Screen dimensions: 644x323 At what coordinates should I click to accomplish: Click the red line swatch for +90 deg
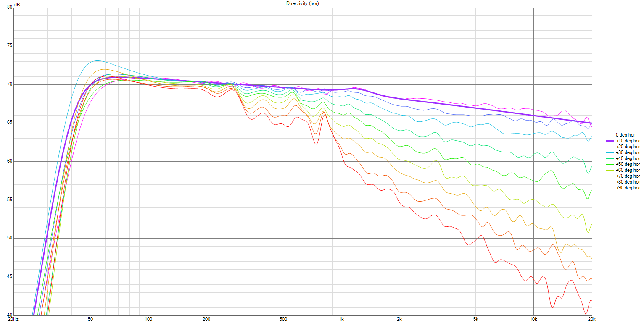pos(610,188)
